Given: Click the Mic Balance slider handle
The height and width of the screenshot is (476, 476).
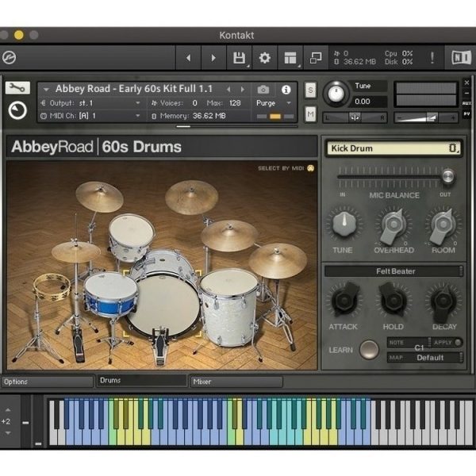Looking at the screenshot, I should point(447,176).
